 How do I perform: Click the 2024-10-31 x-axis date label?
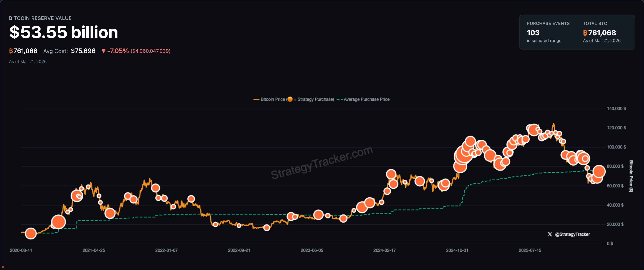tap(457, 250)
